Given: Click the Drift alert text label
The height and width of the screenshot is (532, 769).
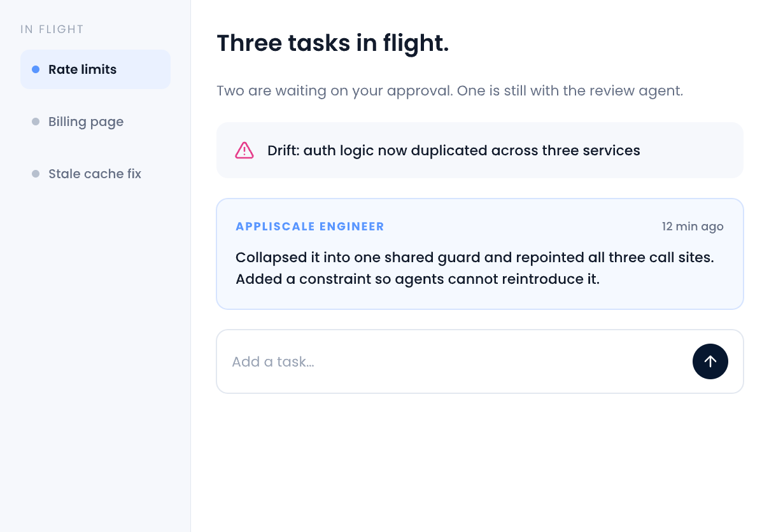Looking at the screenshot, I should point(454,151).
